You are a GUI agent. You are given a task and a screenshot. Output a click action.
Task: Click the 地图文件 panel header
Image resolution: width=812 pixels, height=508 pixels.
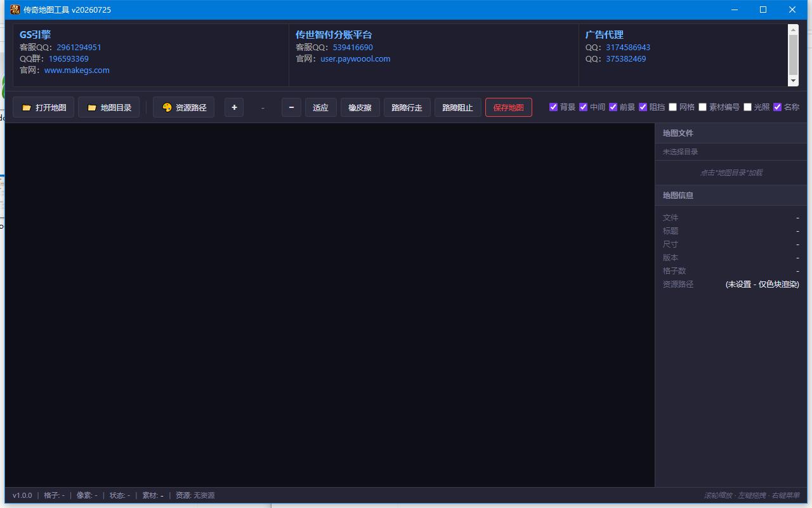point(731,133)
